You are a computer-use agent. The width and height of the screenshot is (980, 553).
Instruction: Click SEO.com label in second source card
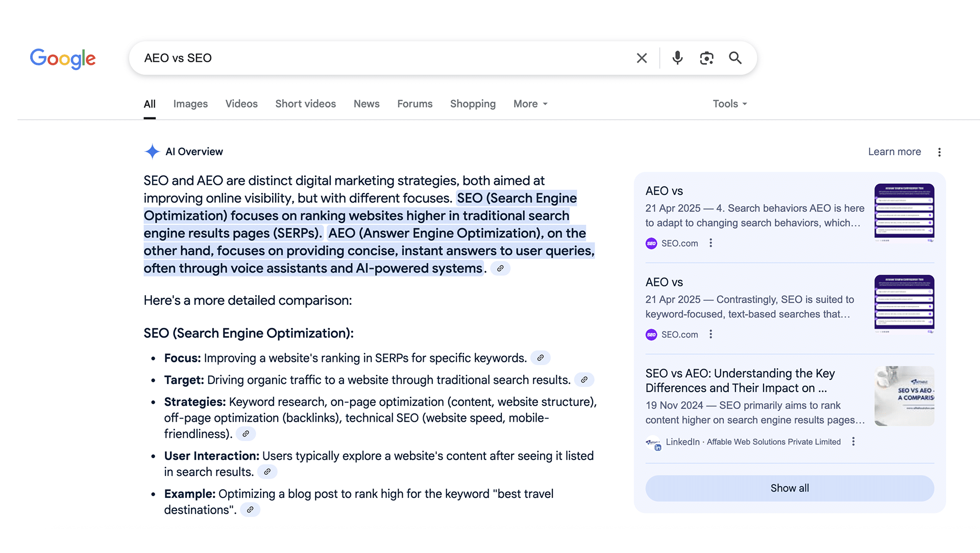click(x=679, y=335)
